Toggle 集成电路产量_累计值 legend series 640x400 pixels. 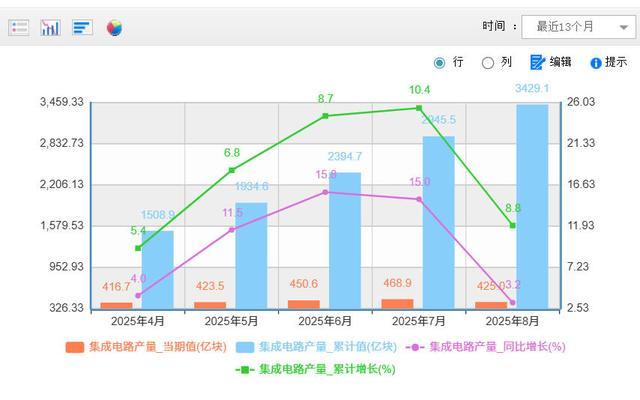[x=316, y=347]
